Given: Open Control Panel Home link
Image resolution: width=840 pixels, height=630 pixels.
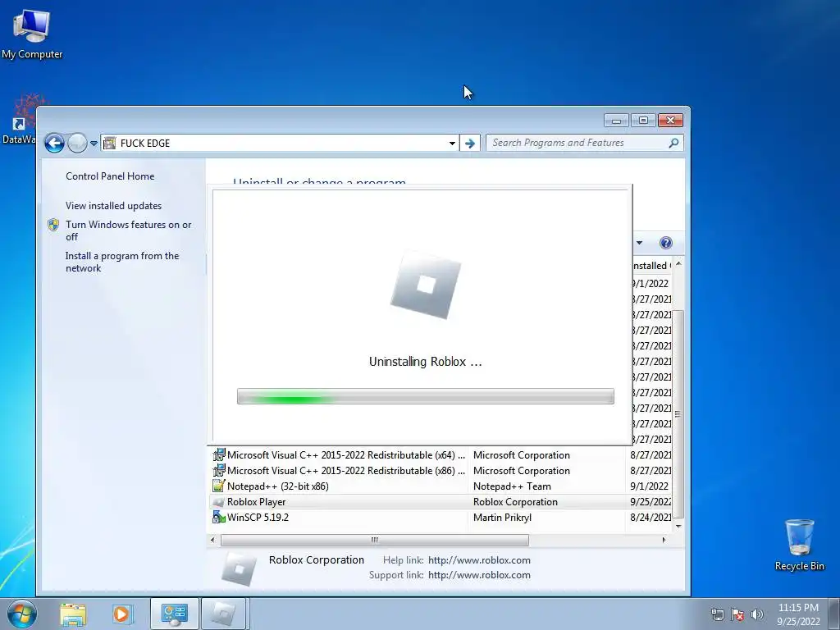Looking at the screenshot, I should [x=110, y=176].
